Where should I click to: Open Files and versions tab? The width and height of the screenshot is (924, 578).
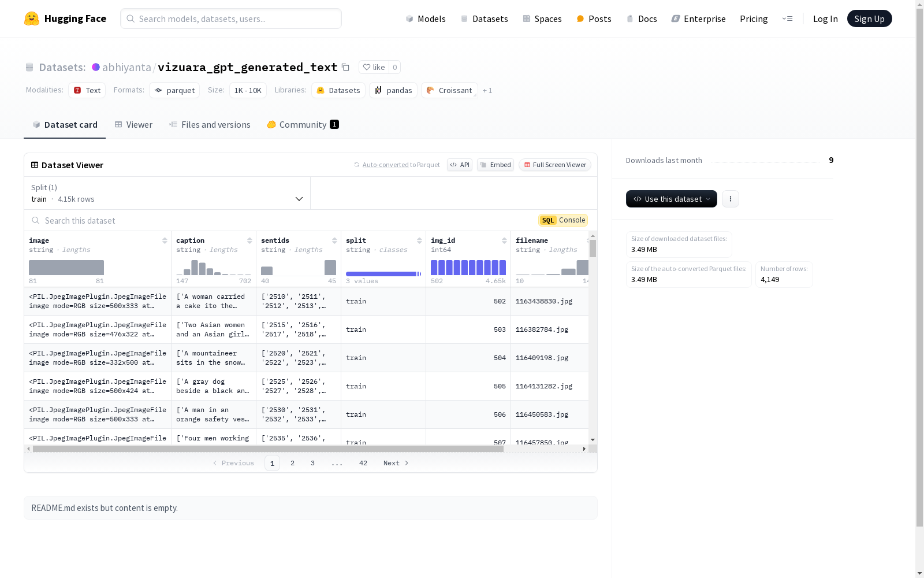point(210,125)
